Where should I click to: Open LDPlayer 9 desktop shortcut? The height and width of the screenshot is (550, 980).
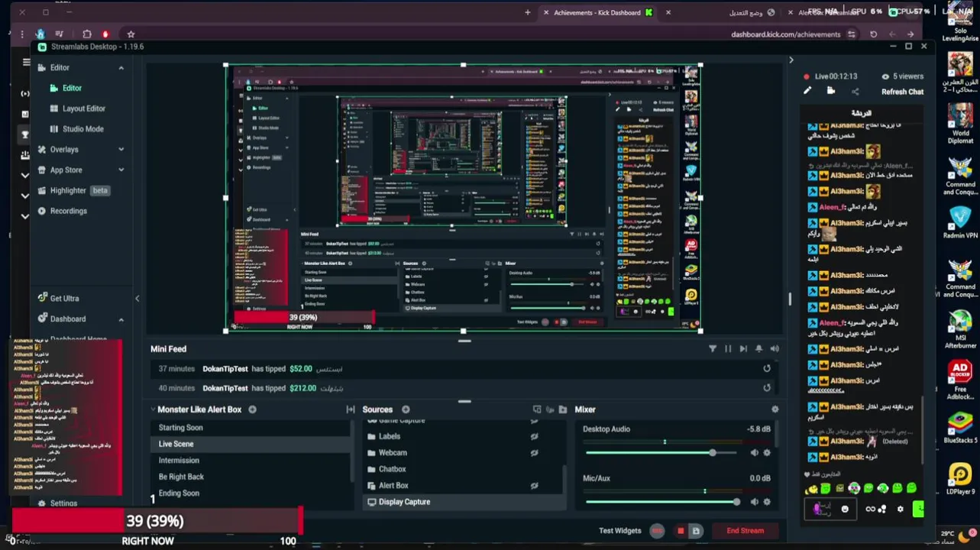click(x=960, y=479)
